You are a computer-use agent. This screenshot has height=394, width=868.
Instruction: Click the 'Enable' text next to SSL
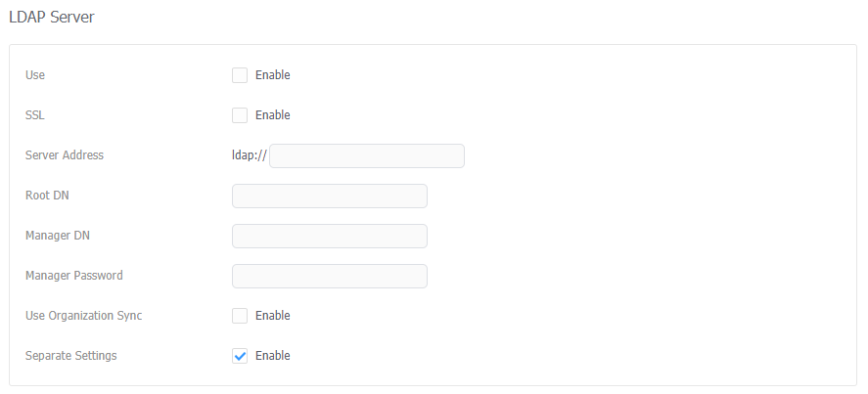pos(272,115)
